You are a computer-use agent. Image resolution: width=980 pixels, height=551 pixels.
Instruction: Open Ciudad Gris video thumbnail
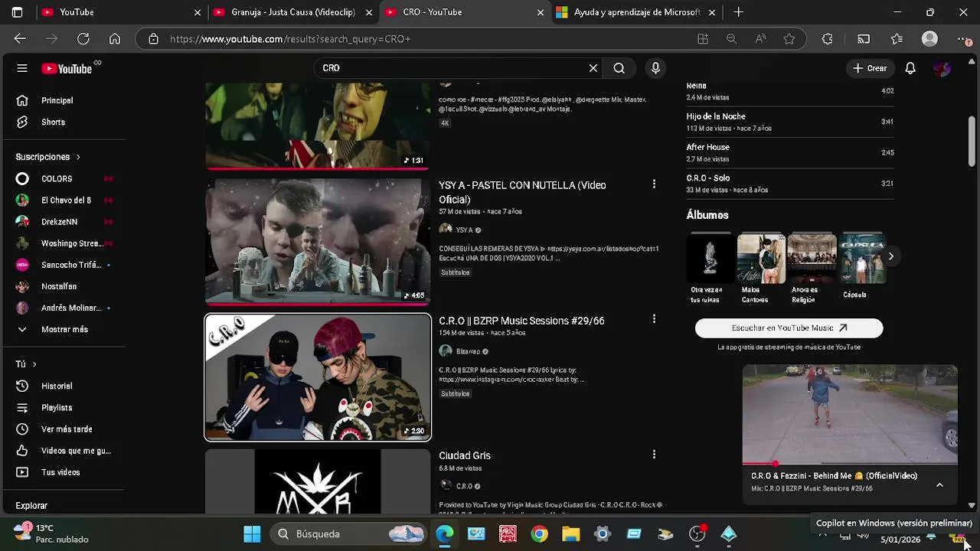coord(318,481)
